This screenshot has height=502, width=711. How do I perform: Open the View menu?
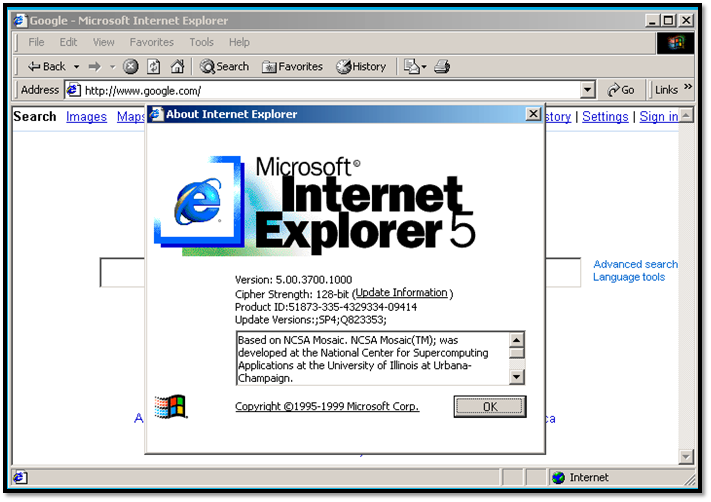coord(103,42)
